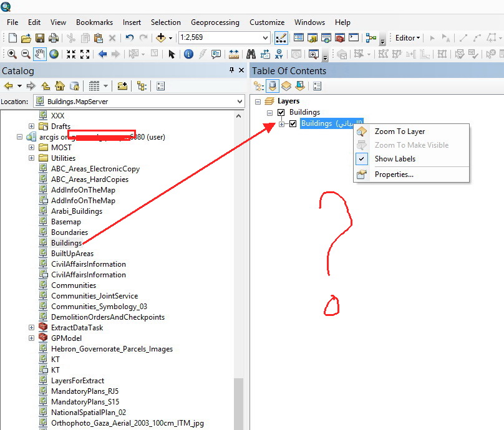Image resolution: width=504 pixels, height=430 pixels.
Task: Expand the ExtractDataTask toolbox
Action: pyautogui.click(x=31, y=328)
